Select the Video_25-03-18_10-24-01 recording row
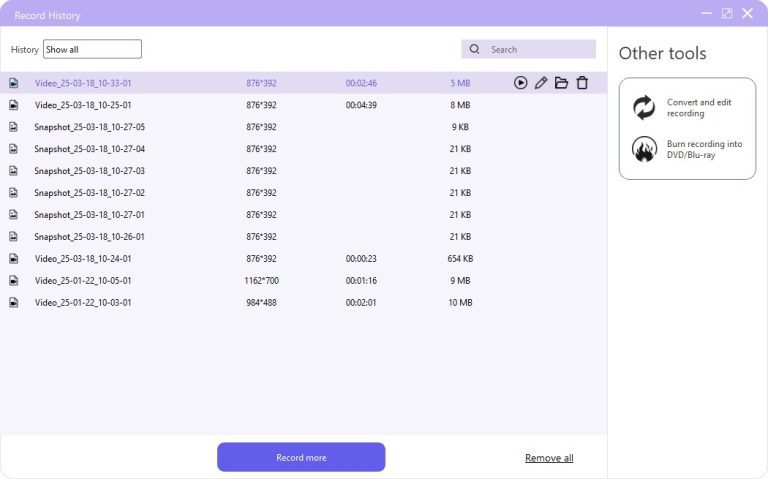768x479 pixels. [x=83, y=258]
